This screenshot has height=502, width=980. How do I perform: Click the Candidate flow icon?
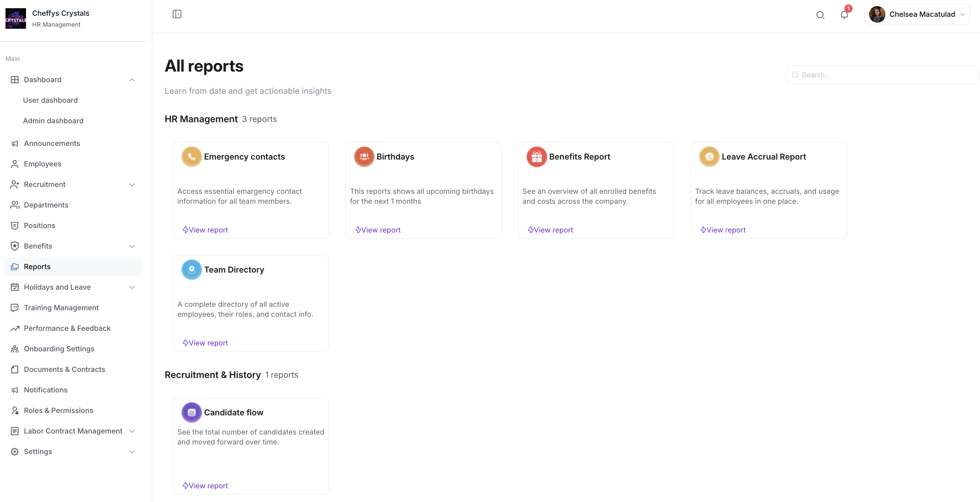tap(191, 412)
